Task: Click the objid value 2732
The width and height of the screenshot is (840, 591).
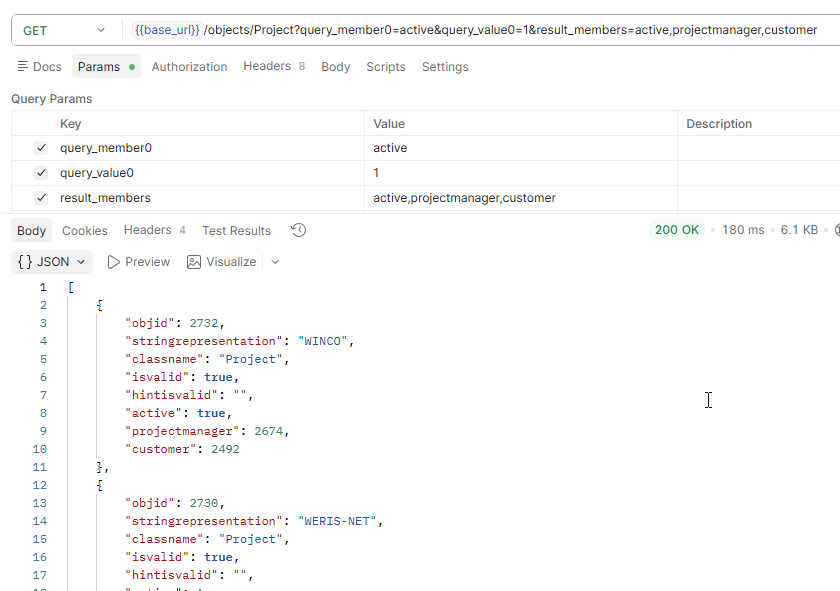Action: point(204,323)
